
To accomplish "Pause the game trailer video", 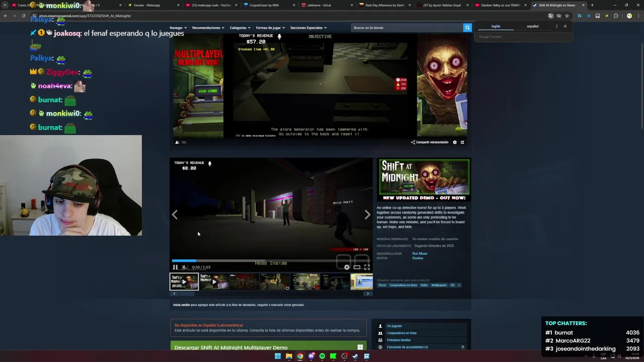I will point(176,267).
